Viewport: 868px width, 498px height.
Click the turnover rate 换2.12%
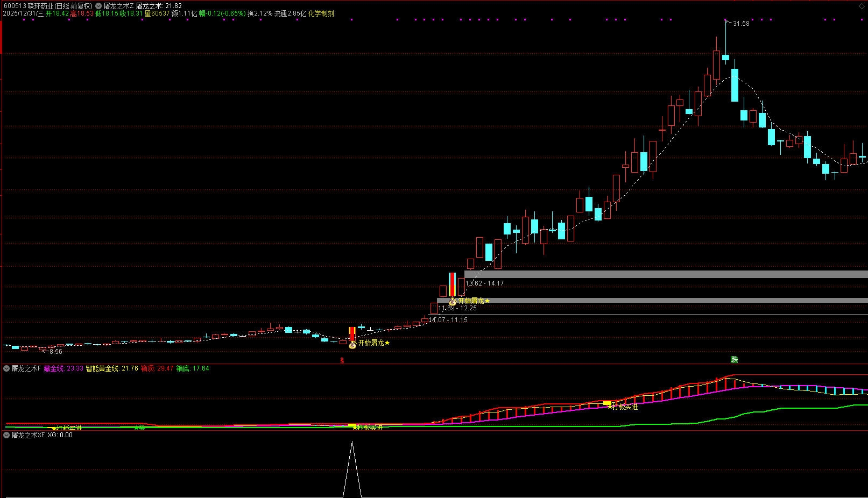(x=260, y=13)
